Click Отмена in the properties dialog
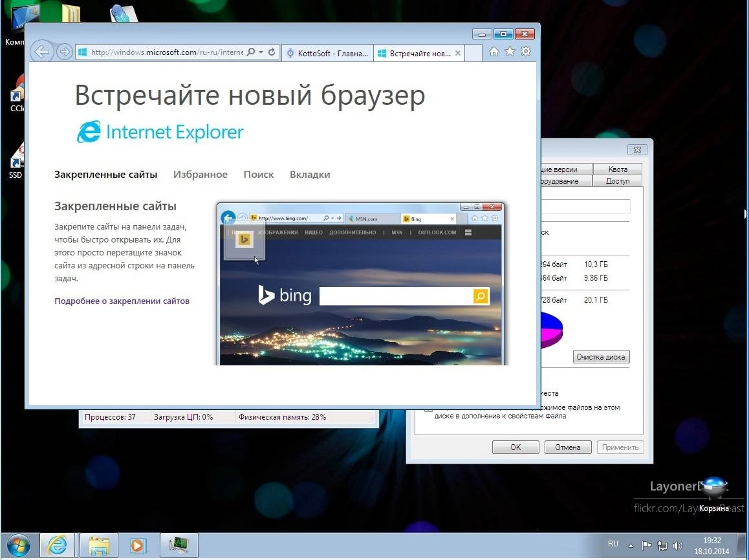Screen dimensions: 749x560 567,447
